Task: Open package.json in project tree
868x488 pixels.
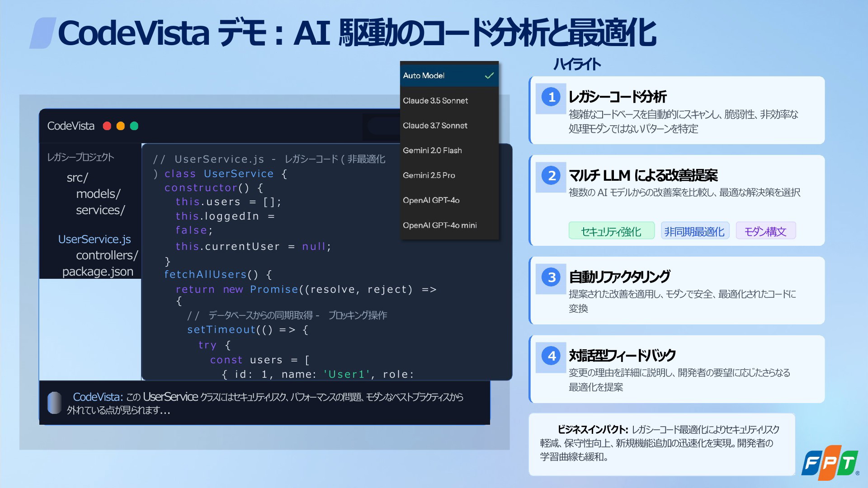Action: tap(98, 272)
